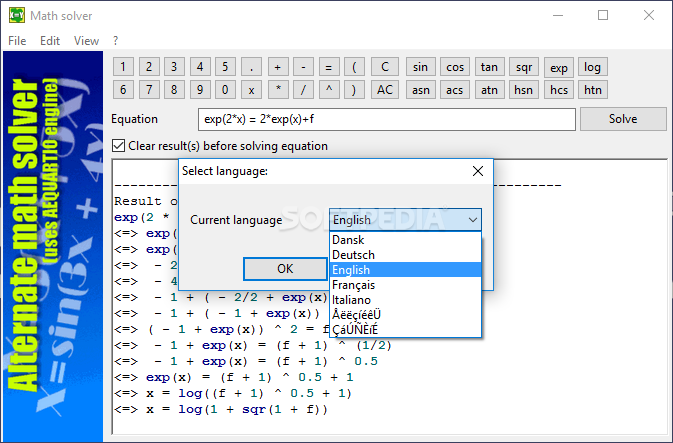Insert the cos function
This screenshot has height=443, width=673.
tap(455, 67)
